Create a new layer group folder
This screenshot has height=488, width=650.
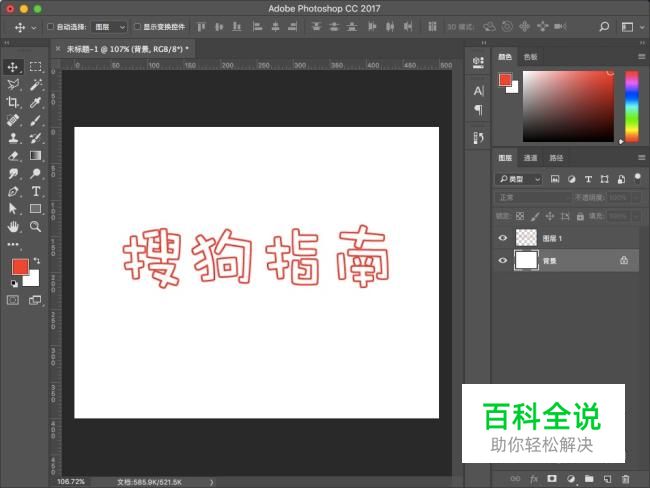(x=589, y=479)
